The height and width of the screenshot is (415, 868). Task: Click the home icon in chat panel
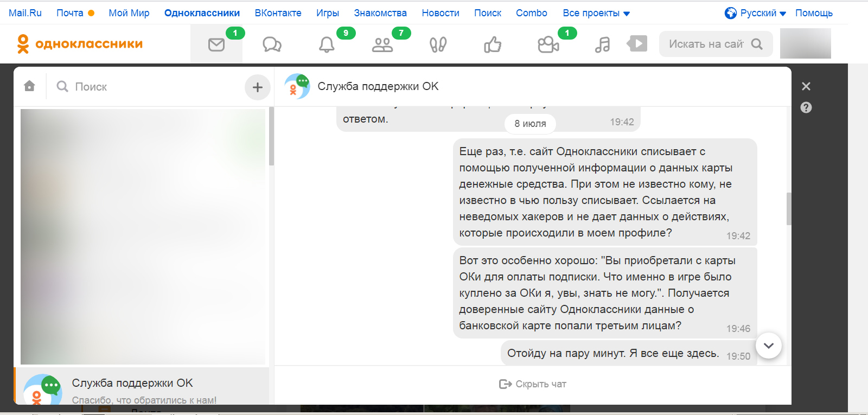pos(30,86)
